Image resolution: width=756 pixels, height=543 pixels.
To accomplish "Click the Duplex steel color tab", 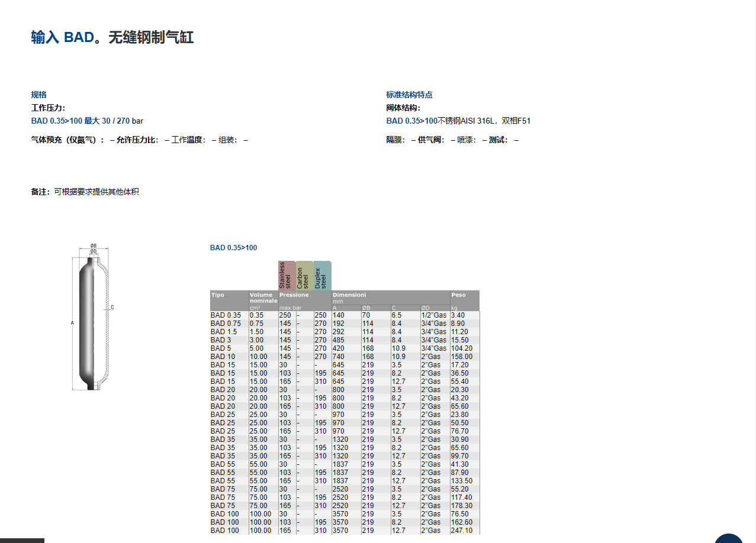I will click(x=322, y=276).
